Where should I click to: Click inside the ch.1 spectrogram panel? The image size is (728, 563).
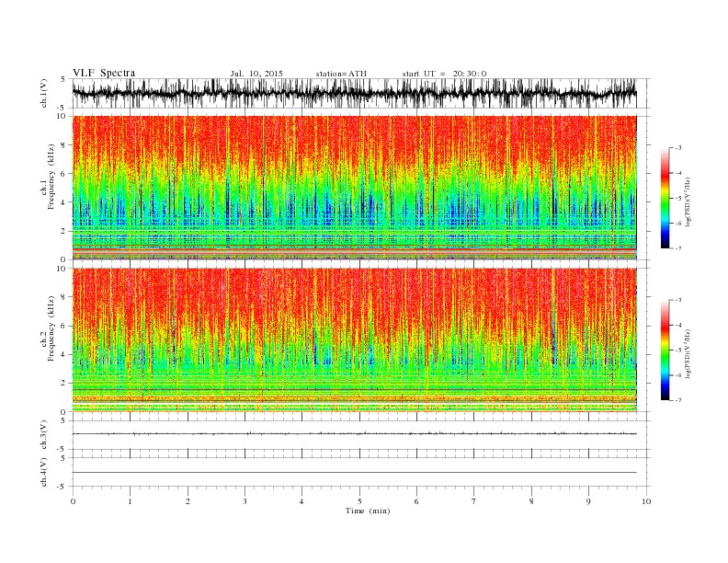point(354,188)
